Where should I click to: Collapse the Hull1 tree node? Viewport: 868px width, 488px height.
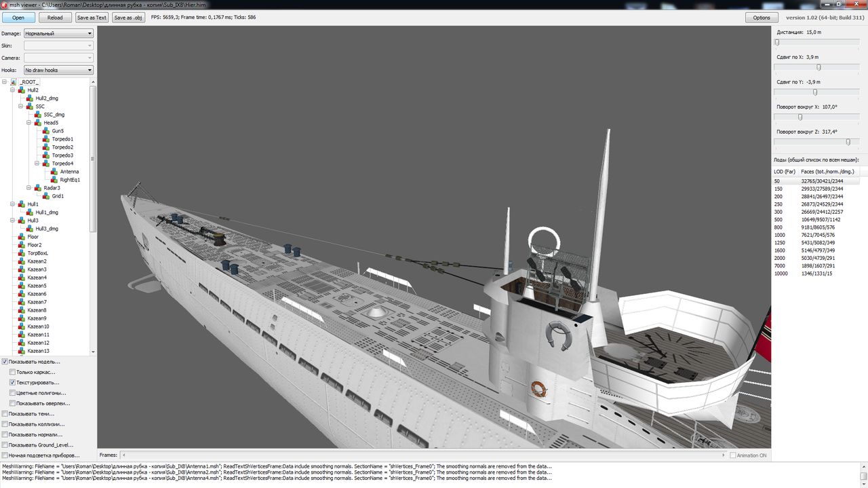pos(13,204)
